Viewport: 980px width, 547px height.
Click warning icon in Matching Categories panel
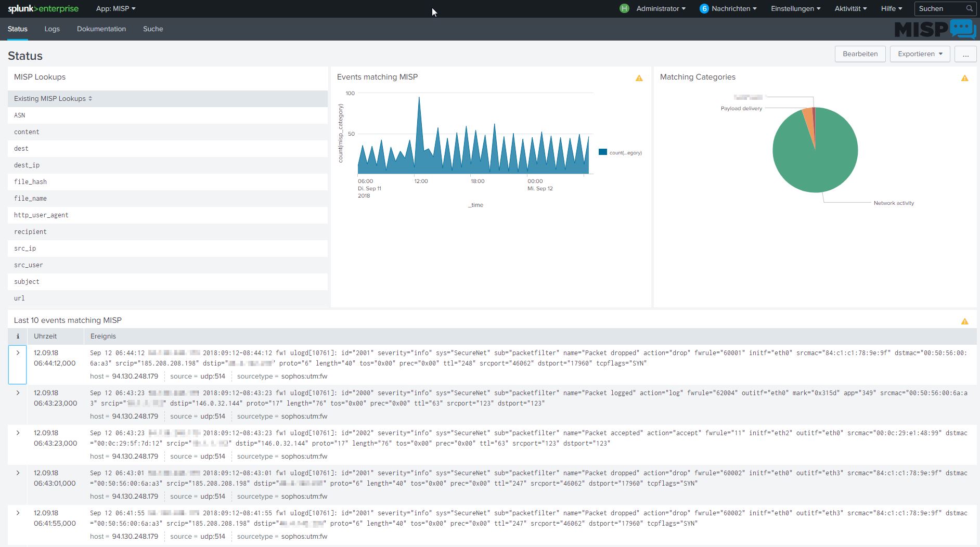coord(964,78)
